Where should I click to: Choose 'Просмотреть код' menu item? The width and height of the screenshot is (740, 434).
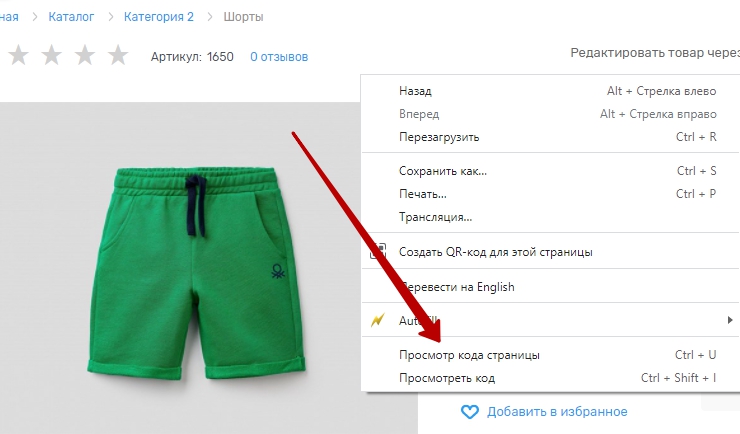[x=446, y=378]
